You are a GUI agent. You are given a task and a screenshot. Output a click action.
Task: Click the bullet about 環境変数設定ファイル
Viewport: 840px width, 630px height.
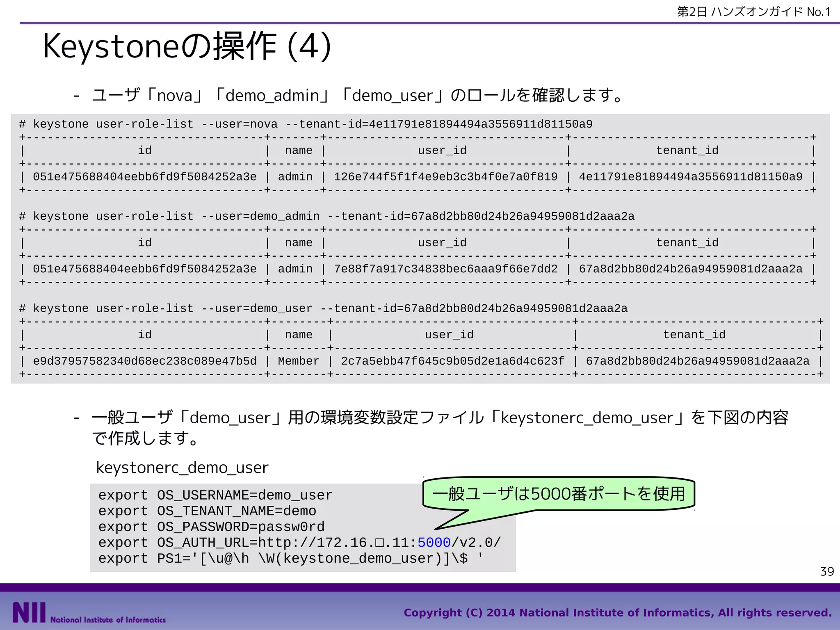440,428
